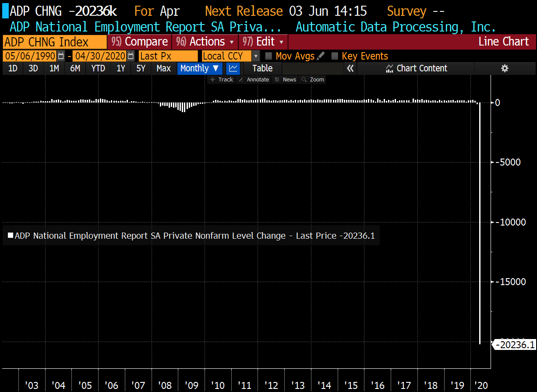Open chart settings gear icon
This screenshot has width=537, height=392.
pos(505,68)
